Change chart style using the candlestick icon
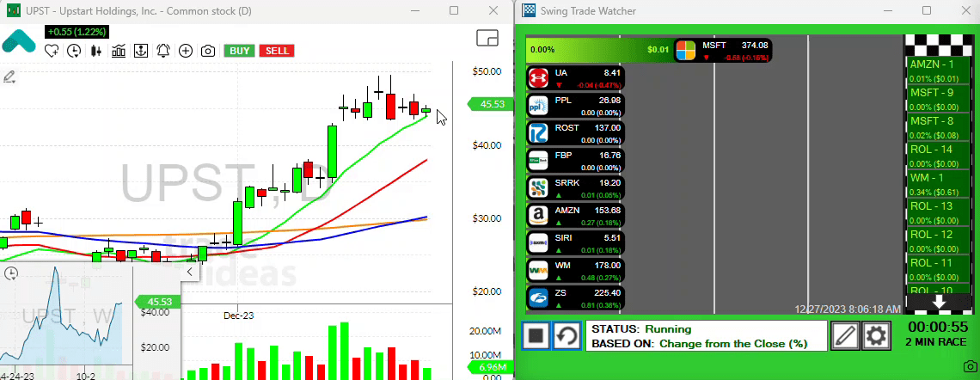This screenshot has width=980, height=380. click(96, 52)
